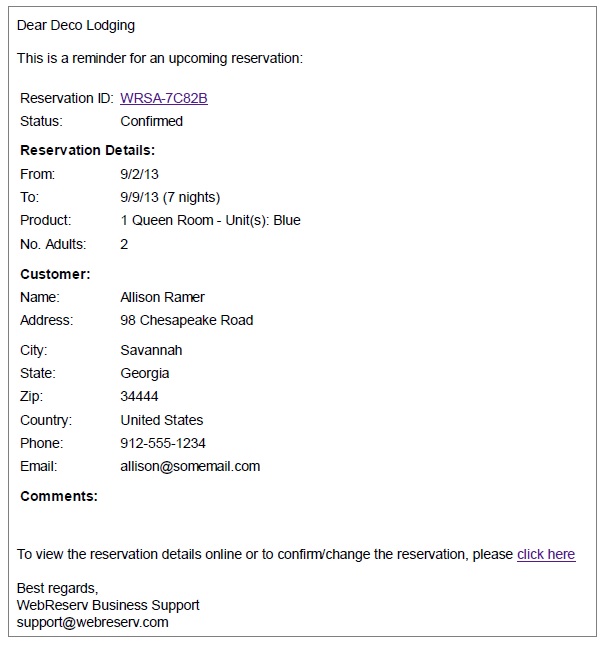This screenshot has height=647, width=602.
Task: Click the Customer section heading
Action: (55, 274)
